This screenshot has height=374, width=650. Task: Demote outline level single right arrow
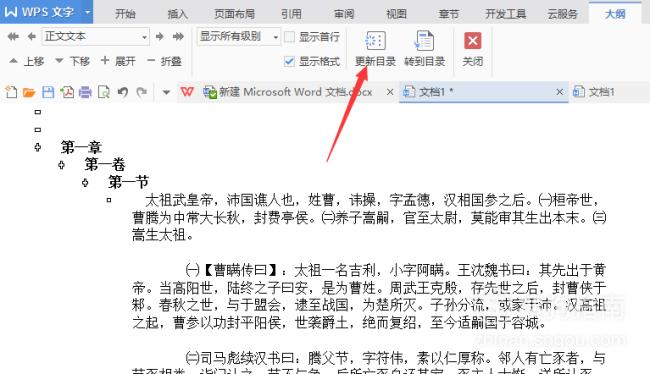tap(160, 37)
